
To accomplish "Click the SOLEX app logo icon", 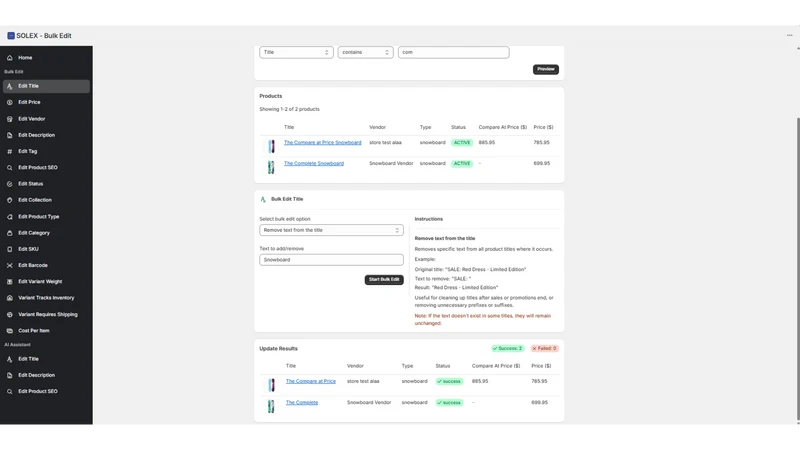I will 11,36.
